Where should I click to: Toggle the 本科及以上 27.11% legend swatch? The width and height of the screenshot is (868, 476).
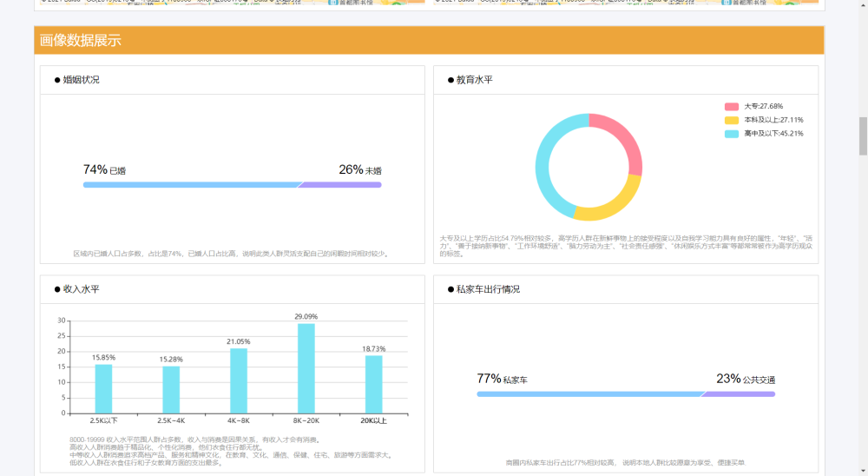(731, 120)
